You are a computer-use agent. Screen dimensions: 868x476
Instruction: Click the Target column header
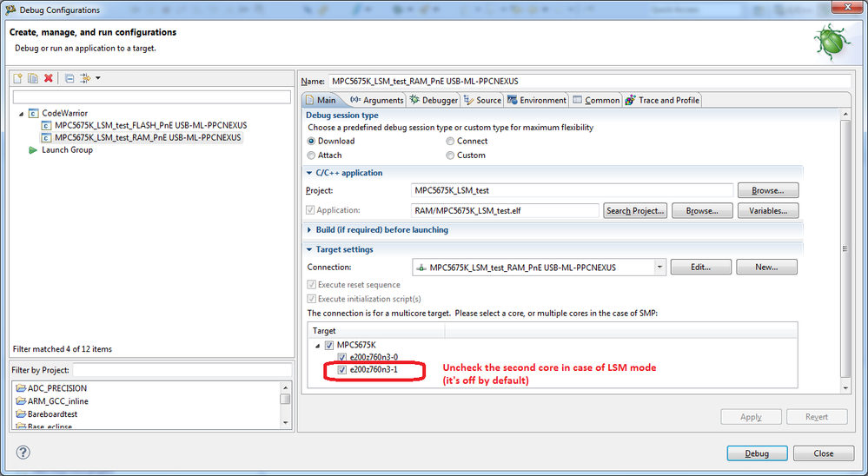376,330
